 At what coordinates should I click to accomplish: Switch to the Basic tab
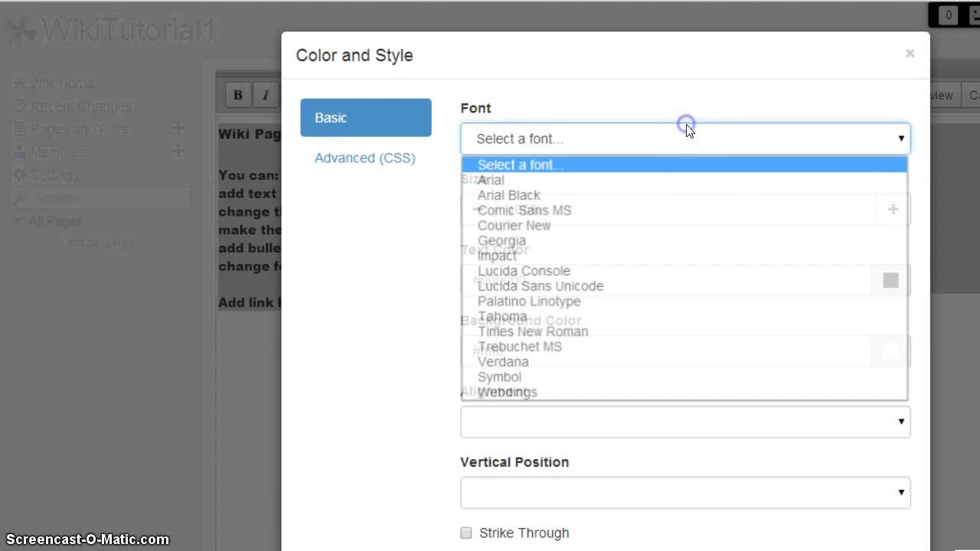[x=366, y=118]
